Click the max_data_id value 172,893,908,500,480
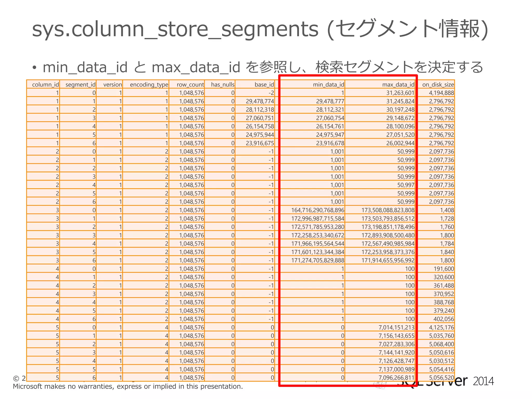 click(388, 235)
